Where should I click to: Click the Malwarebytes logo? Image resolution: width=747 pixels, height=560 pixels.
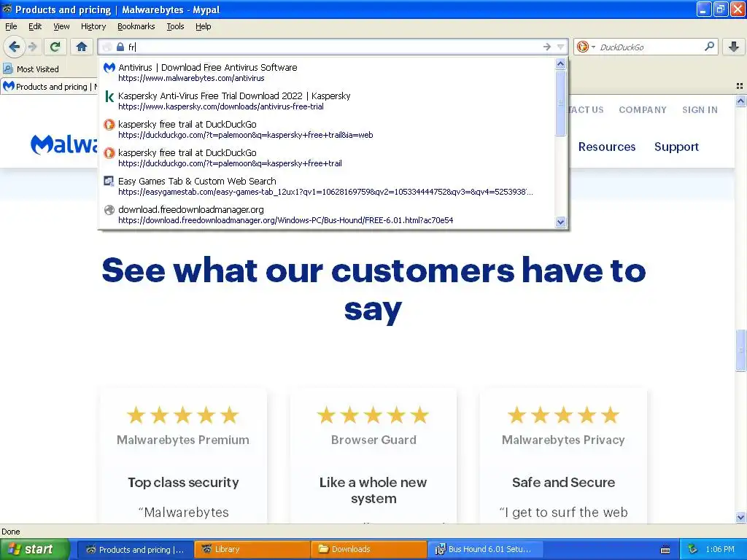pos(64,144)
